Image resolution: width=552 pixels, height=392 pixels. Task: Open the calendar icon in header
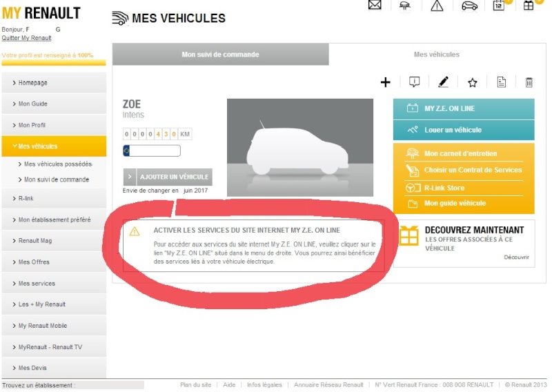[498, 6]
